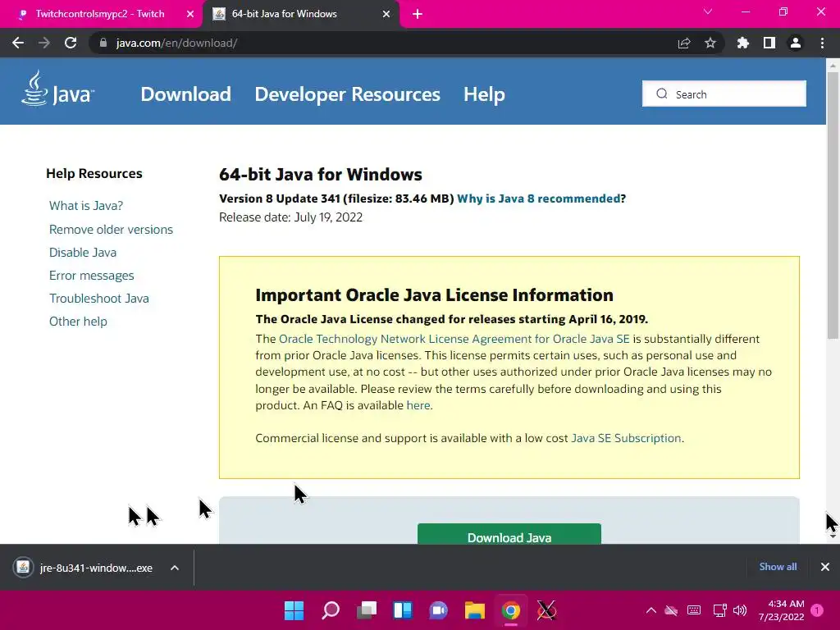Click the Chrome taskbar icon
Viewport: 840px width, 630px height.
point(510,610)
